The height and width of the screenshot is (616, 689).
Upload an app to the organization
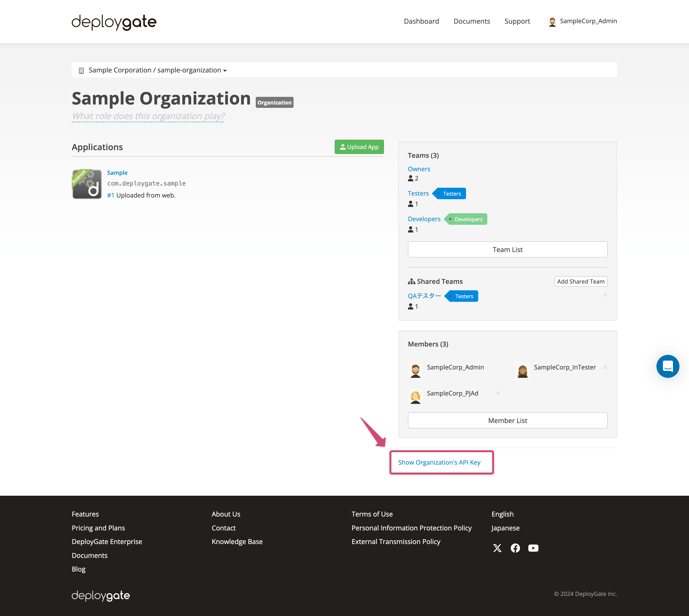(x=359, y=147)
